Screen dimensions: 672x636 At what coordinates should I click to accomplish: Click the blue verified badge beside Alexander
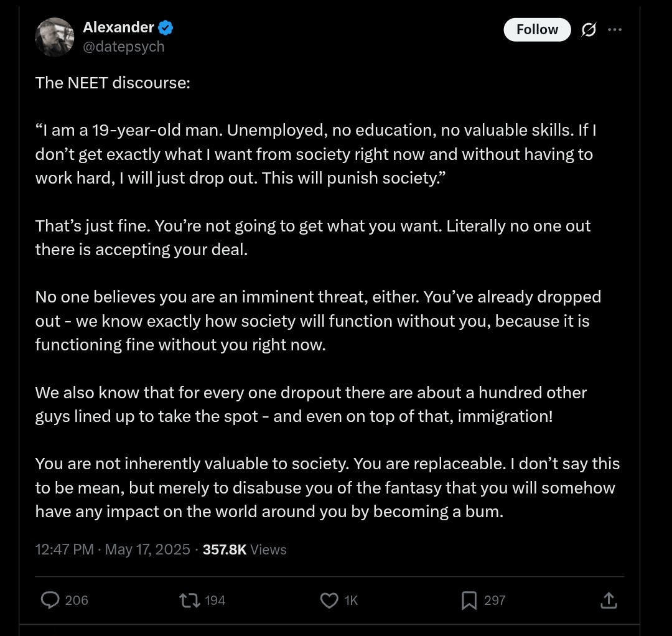pyautogui.click(x=166, y=27)
